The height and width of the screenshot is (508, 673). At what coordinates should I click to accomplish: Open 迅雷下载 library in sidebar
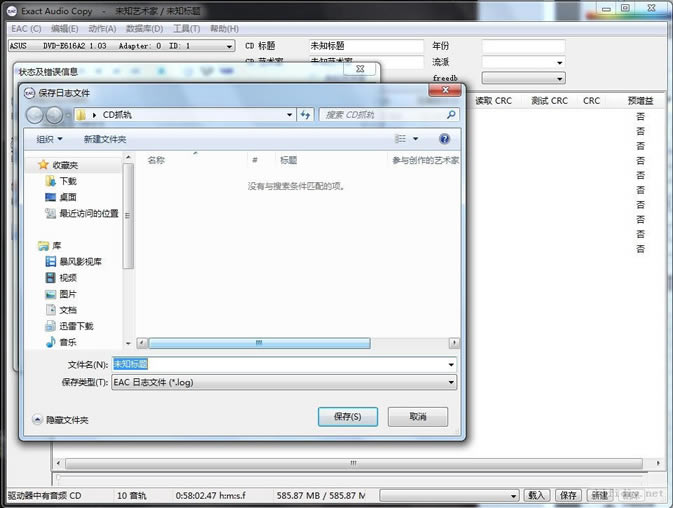pyautogui.click(x=69, y=326)
